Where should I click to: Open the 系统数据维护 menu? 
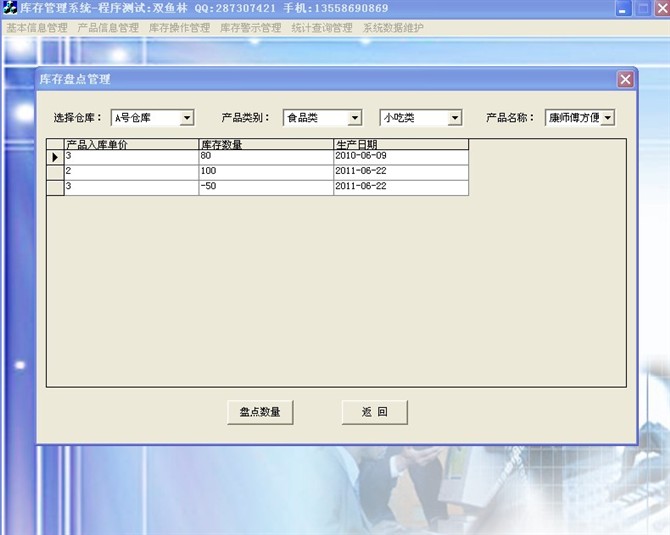coord(393,28)
